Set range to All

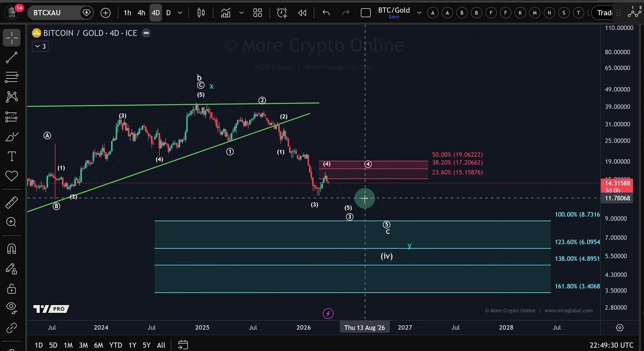coord(161,345)
